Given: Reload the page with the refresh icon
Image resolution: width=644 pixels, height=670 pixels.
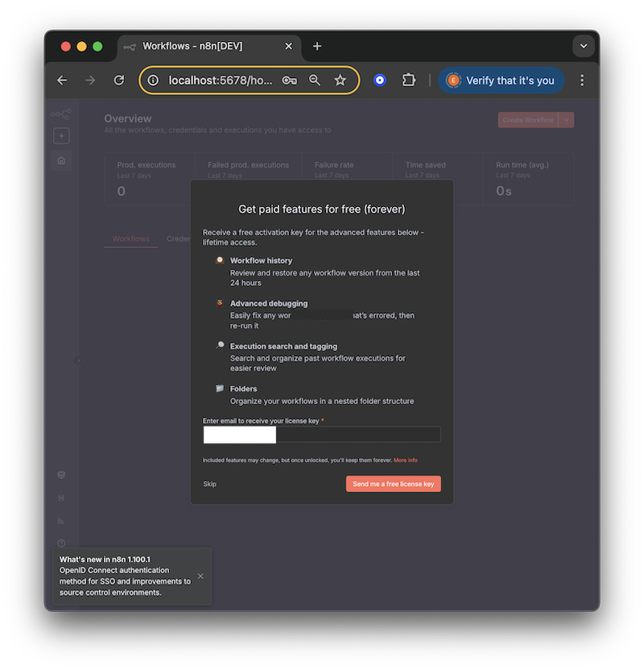Looking at the screenshot, I should pyautogui.click(x=118, y=81).
